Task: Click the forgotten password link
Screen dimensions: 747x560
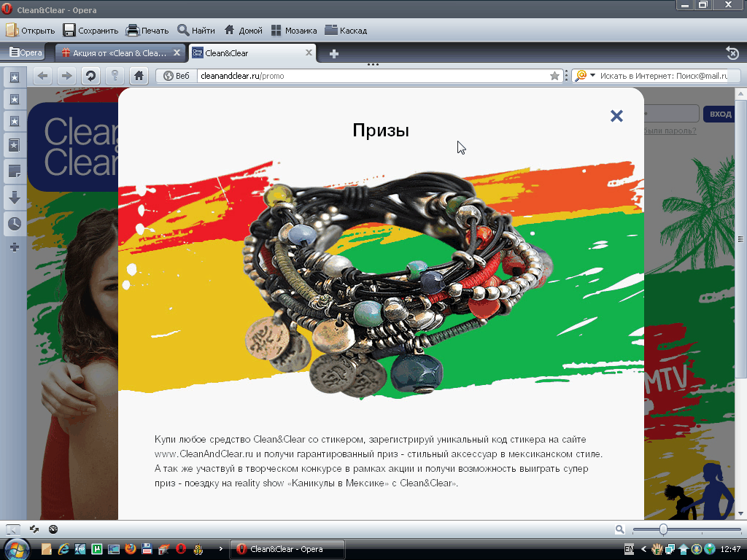Action: coord(670,131)
